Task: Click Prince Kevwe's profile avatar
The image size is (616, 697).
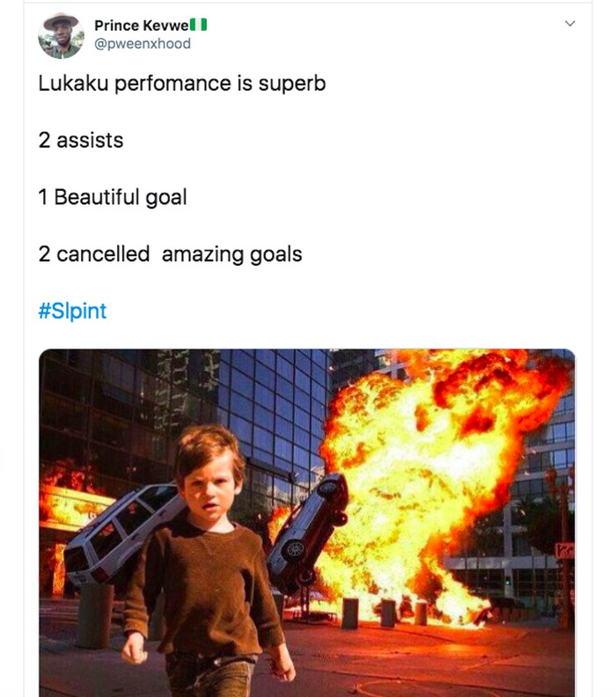Action: tap(61, 36)
